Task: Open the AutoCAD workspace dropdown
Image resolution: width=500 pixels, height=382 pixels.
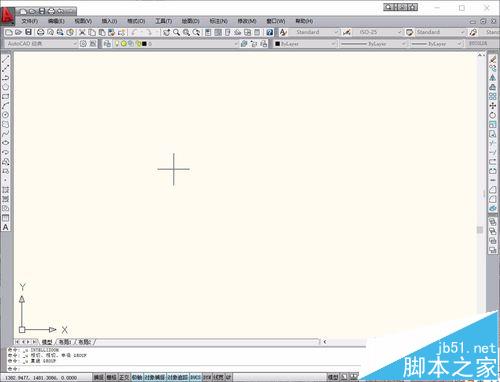Action: pos(42,44)
